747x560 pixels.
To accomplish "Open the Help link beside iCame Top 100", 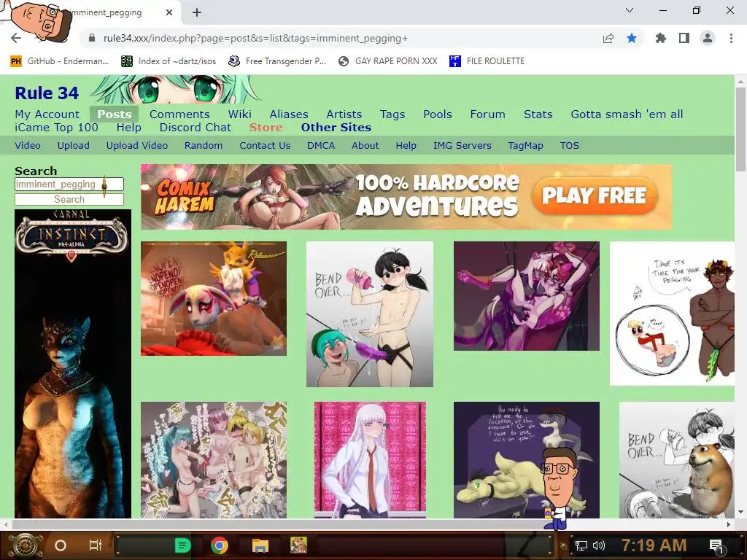I will coord(128,128).
